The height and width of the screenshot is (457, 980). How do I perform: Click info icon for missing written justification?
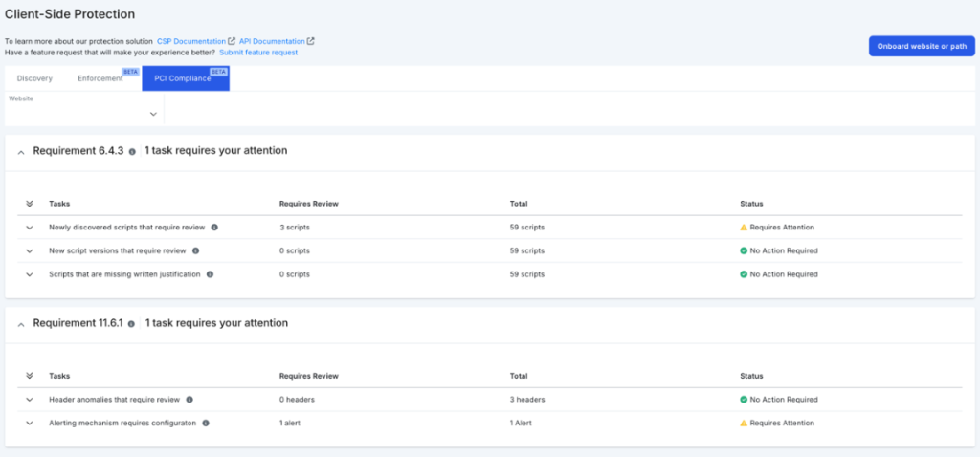tap(210, 274)
